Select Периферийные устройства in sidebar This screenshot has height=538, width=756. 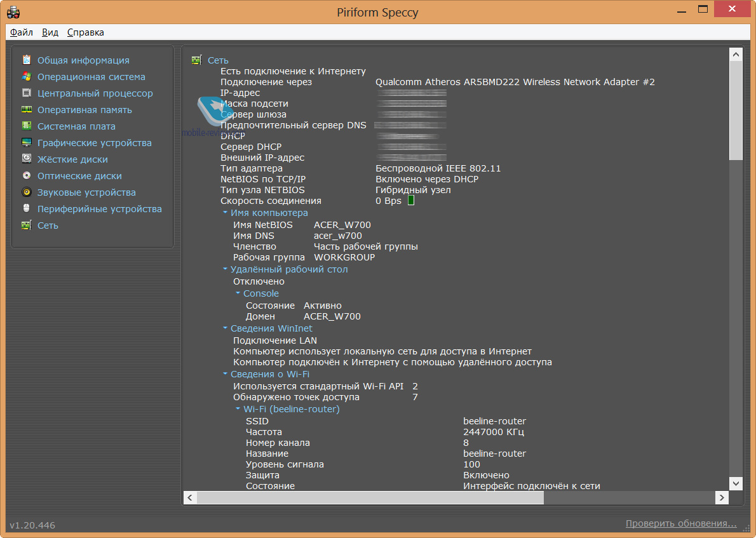(x=99, y=209)
